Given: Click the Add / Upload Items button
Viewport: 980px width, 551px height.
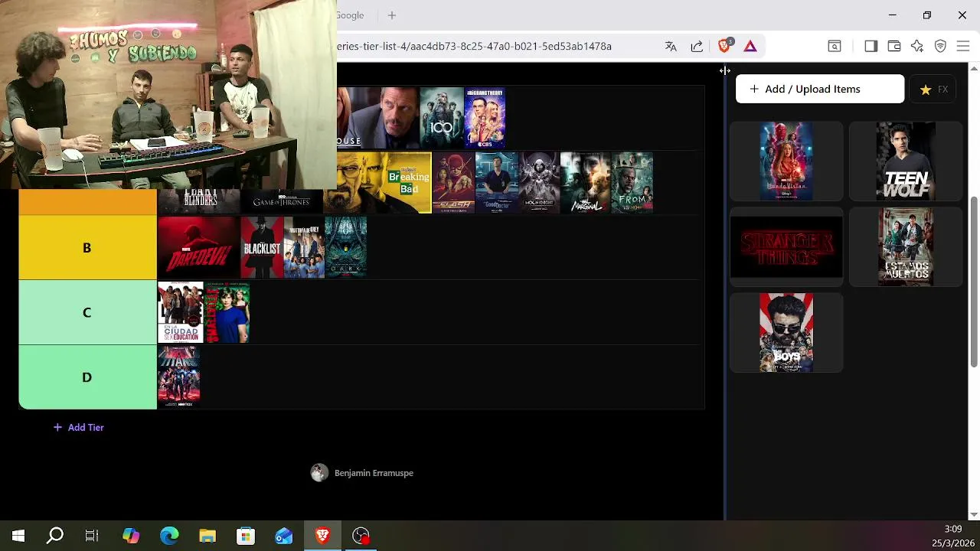Looking at the screenshot, I should [x=820, y=89].
